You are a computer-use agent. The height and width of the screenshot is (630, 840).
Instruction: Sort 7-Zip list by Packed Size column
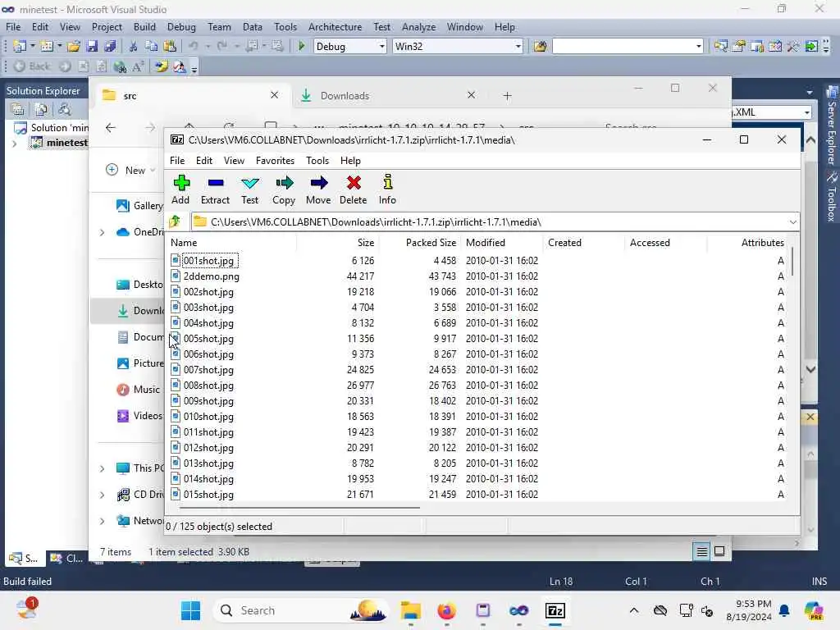(419, 243)
